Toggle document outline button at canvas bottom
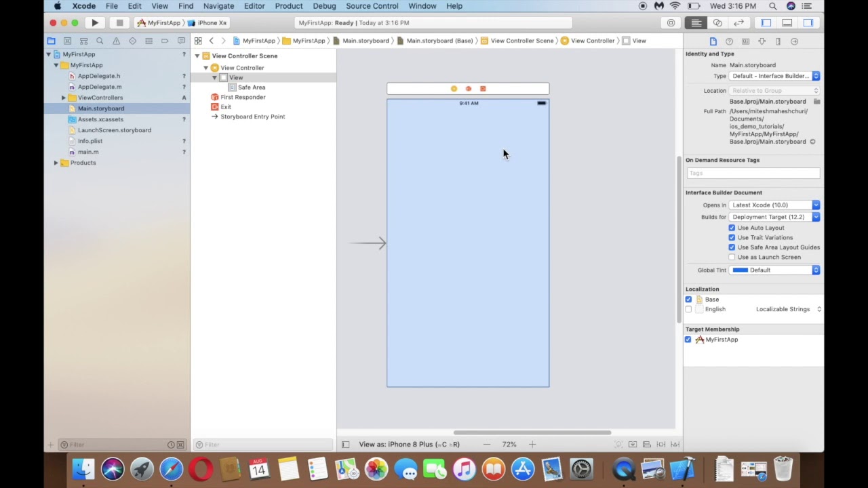 coord(345,445)
